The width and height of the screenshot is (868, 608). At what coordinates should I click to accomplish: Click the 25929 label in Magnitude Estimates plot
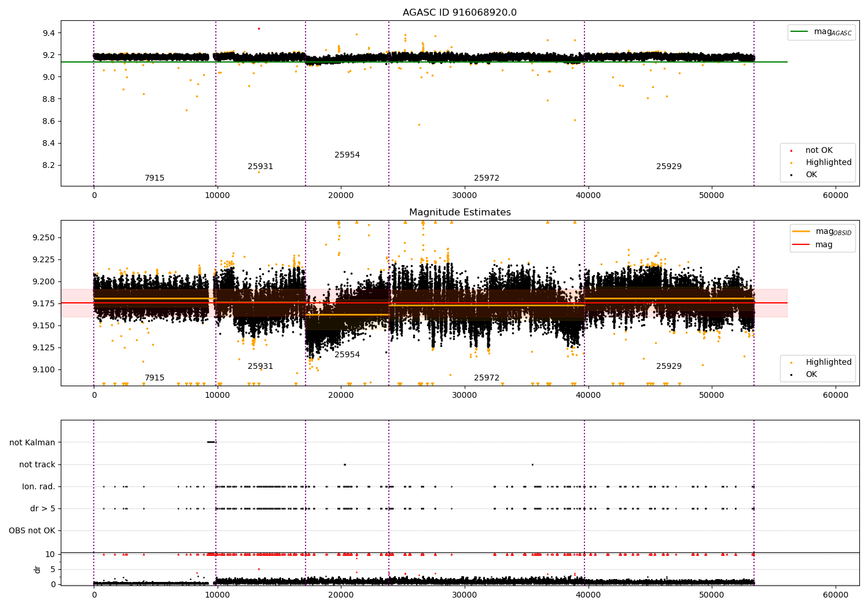click(669, 367)
